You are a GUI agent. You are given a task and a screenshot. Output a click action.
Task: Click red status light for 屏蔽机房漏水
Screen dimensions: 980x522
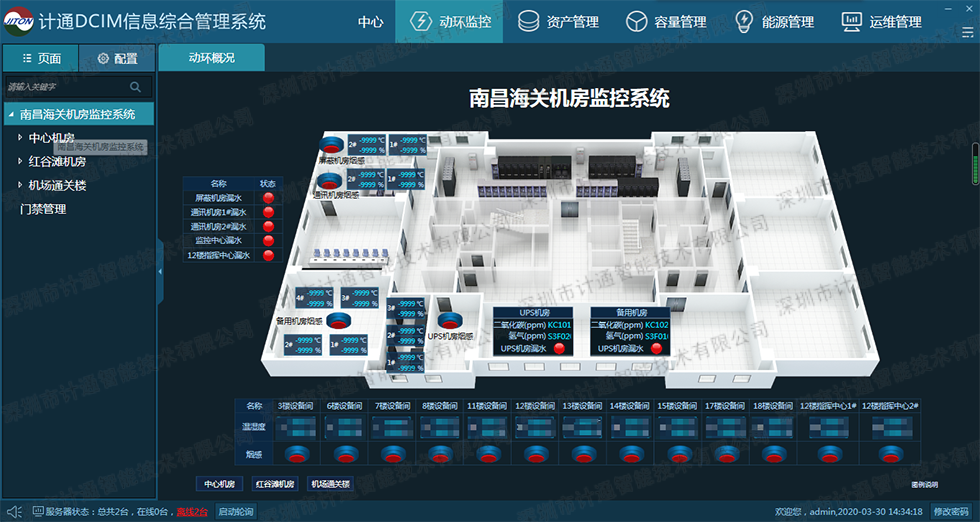(x=268, y=198)
